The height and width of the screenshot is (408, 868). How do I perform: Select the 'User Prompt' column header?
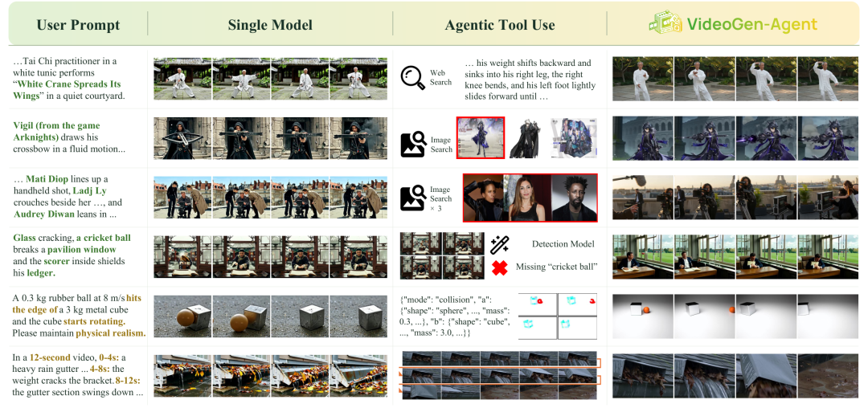coord(78,25)
